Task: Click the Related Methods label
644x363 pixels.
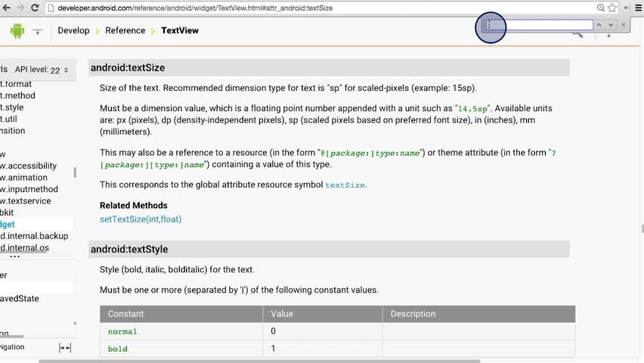Action: 134,206
